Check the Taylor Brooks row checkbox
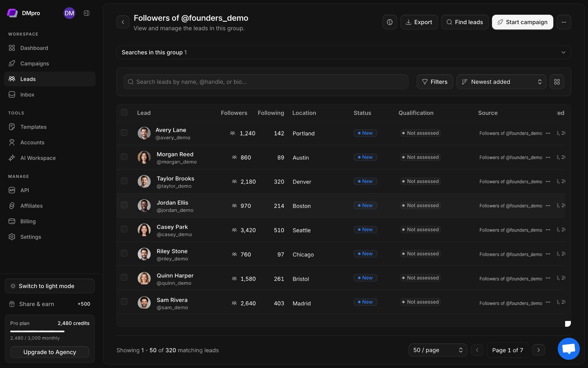The image size is (588, 368). [124, 181]
